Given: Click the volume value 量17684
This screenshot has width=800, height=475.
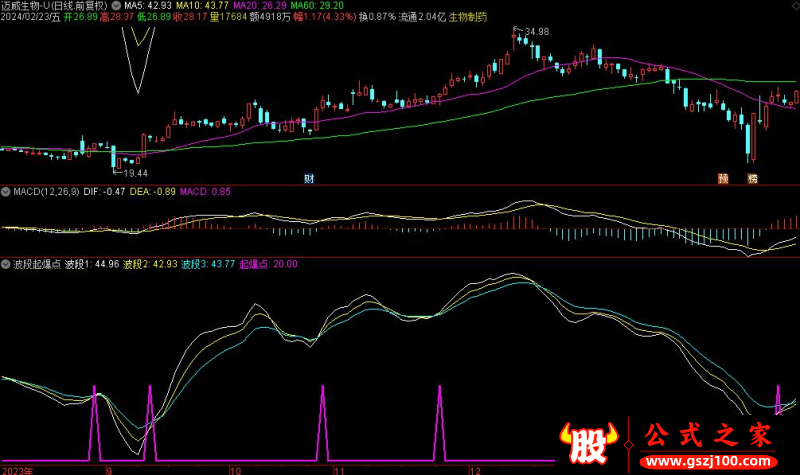Looking at the screenshot, I should 228,17.
